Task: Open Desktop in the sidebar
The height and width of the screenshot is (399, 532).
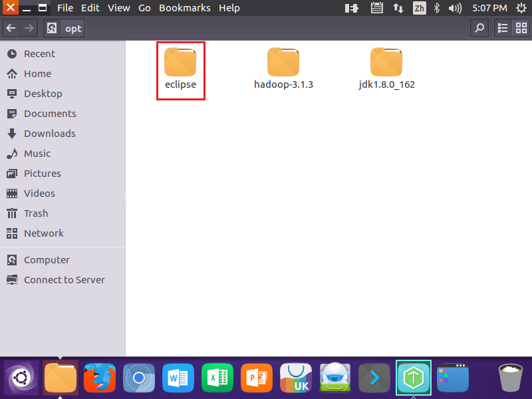Action: click(x=63, y=94)
